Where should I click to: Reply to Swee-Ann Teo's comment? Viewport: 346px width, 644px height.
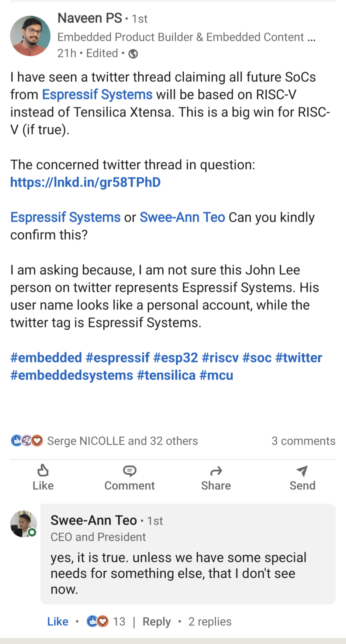(156, 622)
